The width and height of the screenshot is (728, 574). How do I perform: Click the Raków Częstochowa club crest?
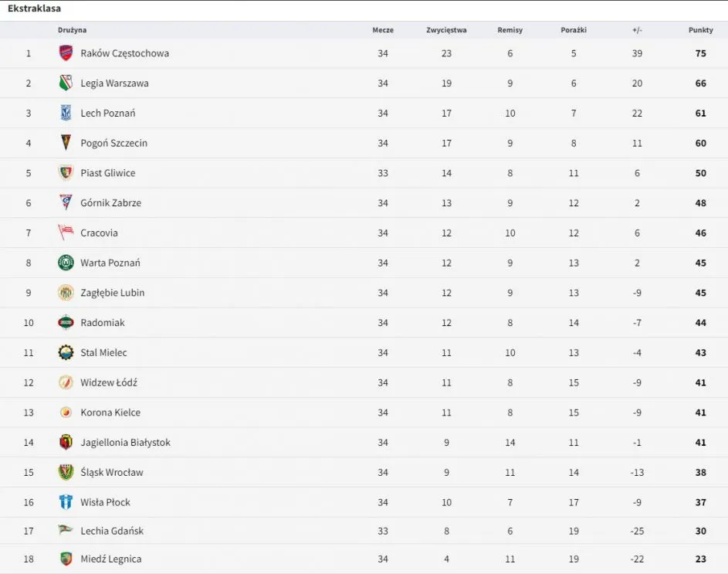66,53
